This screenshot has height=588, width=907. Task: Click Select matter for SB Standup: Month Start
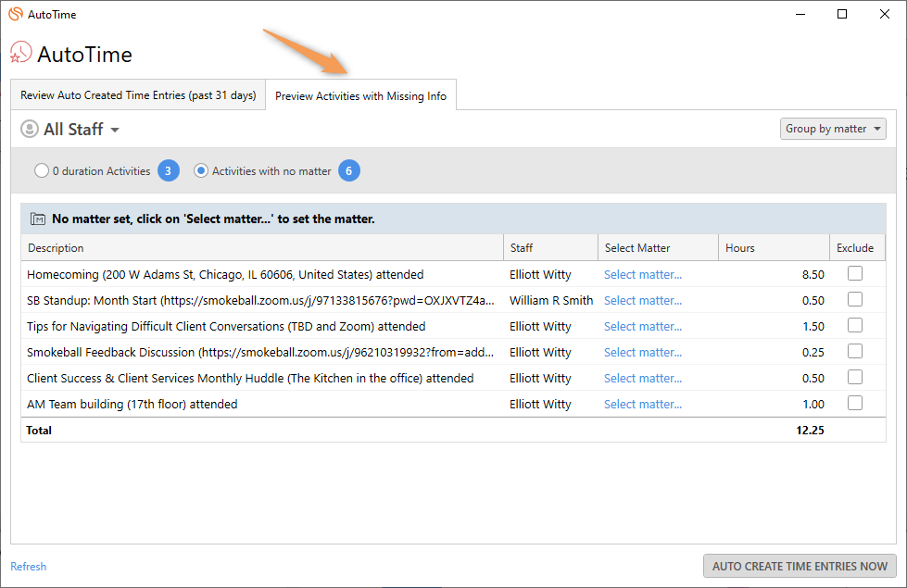click(643, 301)
